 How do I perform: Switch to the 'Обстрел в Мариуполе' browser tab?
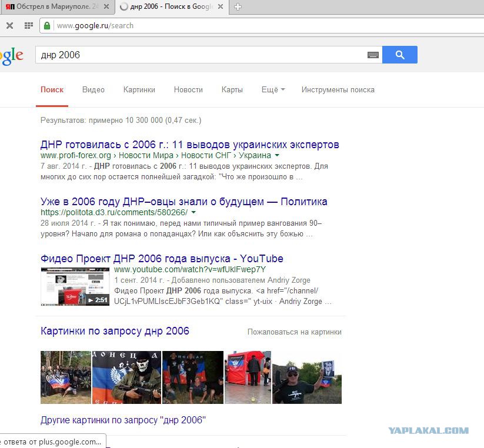[58, 6]
